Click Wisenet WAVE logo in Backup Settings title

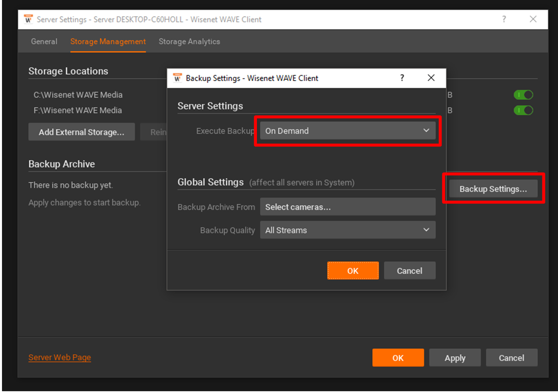[x=177, y=78]
